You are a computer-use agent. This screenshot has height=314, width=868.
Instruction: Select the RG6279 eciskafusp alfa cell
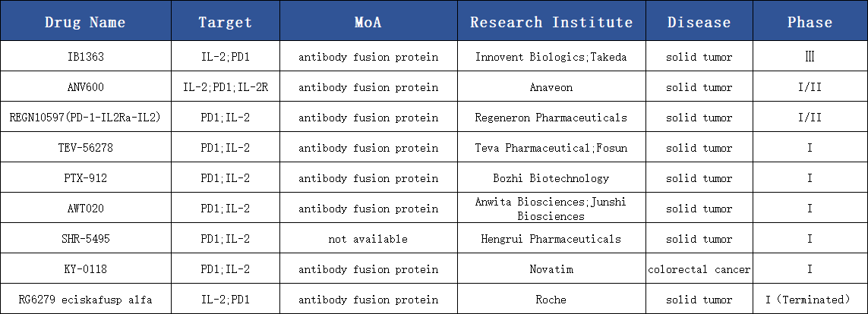[x=85, y=300]
